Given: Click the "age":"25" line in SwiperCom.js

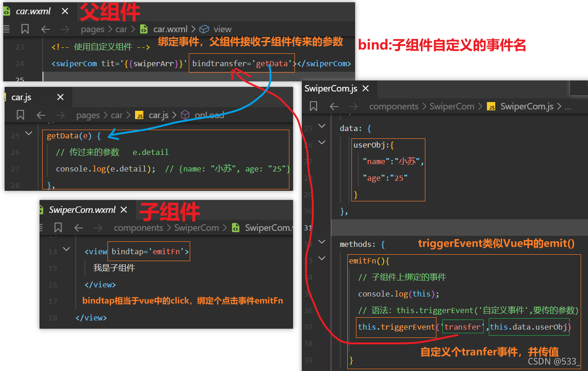Looking at the screenshot, I should [x=385, y=178].
